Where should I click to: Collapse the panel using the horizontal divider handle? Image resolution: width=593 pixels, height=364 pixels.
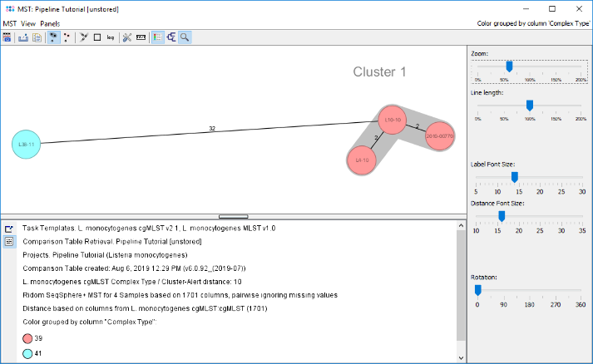(x=233, y=216)
